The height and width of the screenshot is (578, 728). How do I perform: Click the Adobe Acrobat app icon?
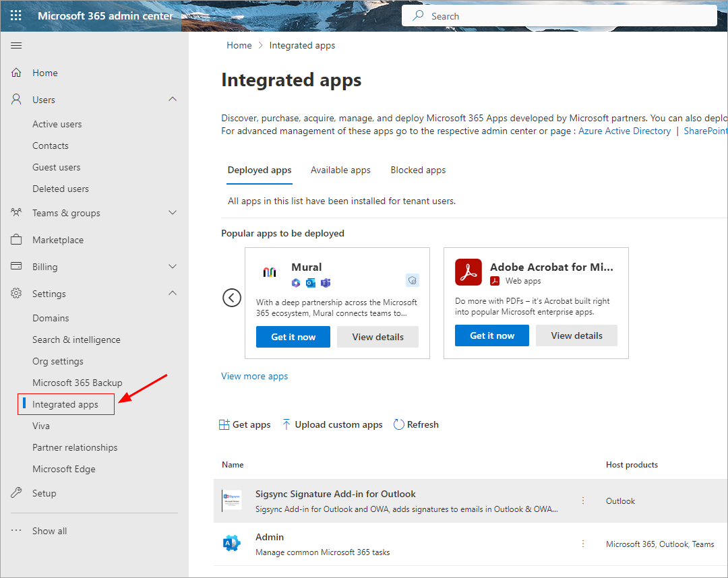(468, 272)
